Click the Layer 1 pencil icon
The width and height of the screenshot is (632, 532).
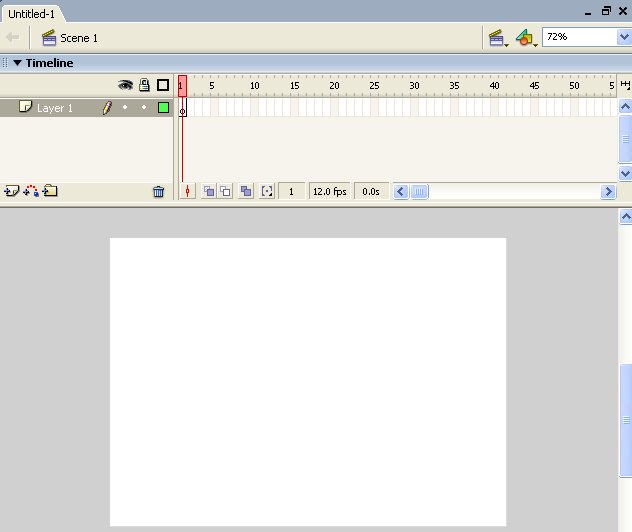[107, 108]
